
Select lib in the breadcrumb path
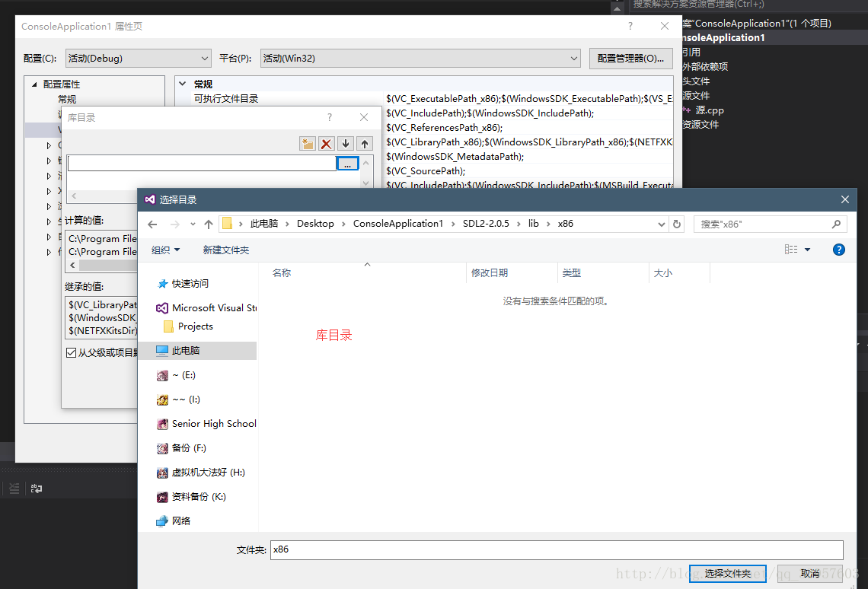pos(533,224)
